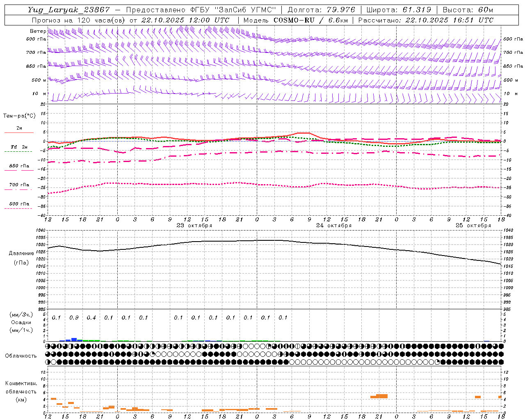Screen dimensions: 525x420
Task: Click the '0.4' precipitation amount value
Action: [x=91, y=318]
